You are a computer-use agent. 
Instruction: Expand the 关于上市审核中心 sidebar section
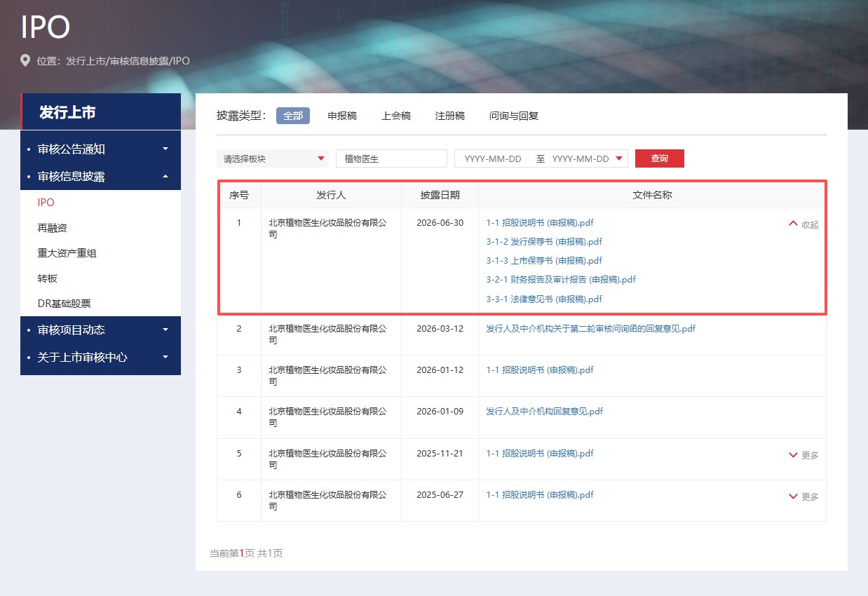click(100, 357)
